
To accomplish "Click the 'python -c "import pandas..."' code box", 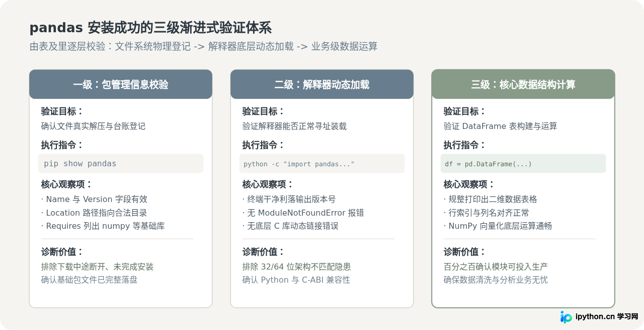I will pos(322,163).
